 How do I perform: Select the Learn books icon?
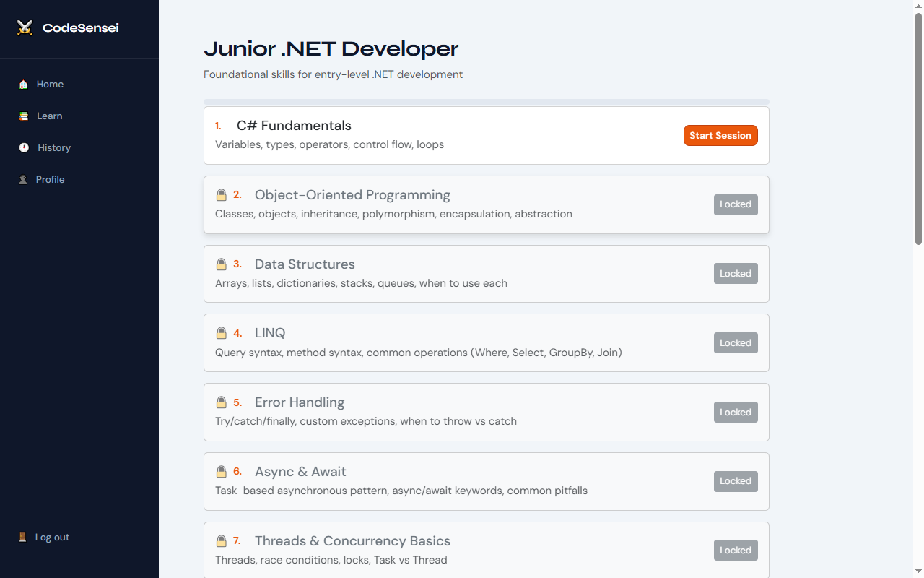coord(23,116)
